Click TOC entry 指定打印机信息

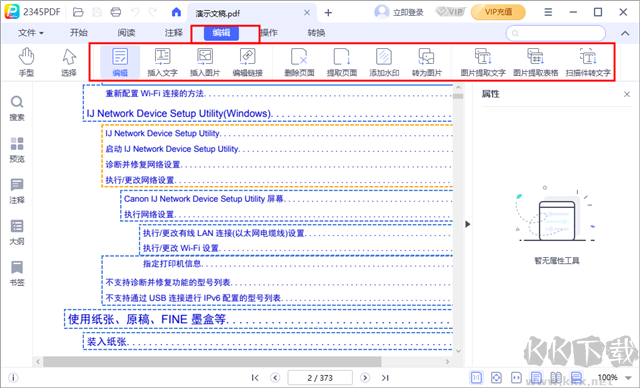coord(172,264)
